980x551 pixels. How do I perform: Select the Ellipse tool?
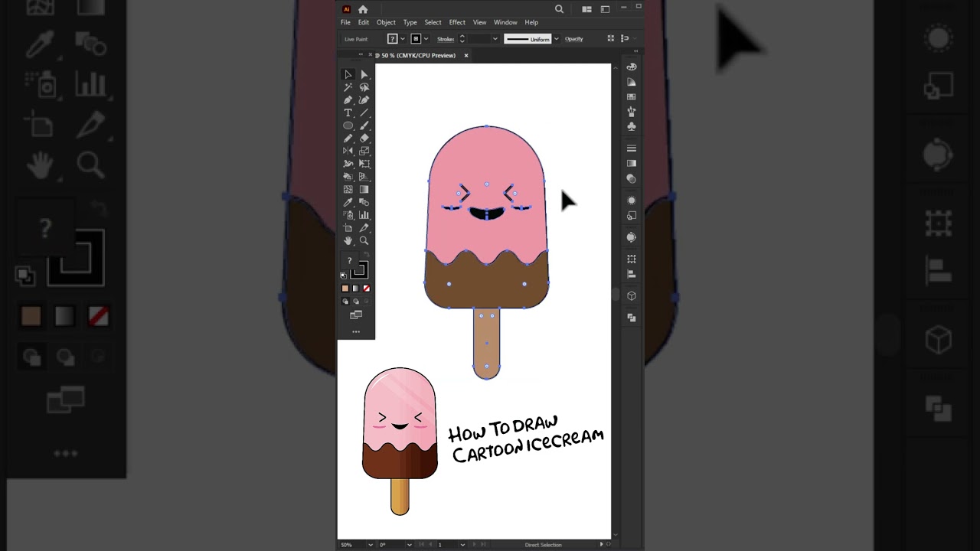click(348, 126)
